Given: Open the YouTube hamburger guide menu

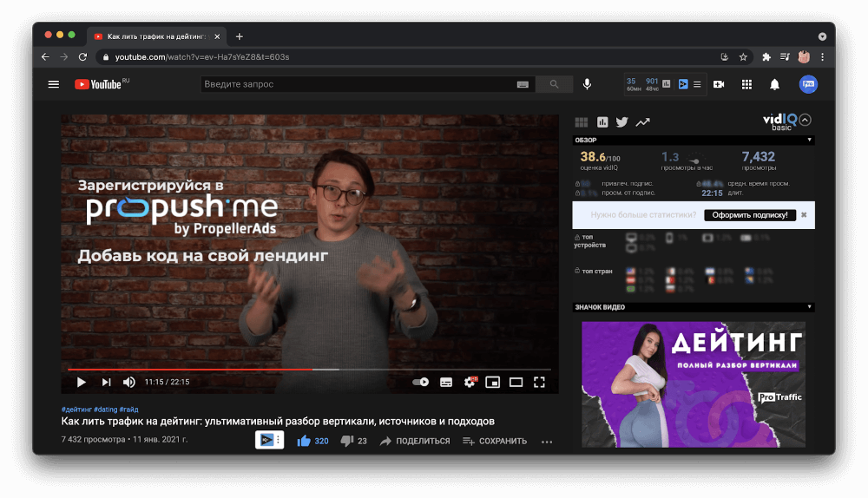Looking at the screenshot, I should [x=54, y=84].
